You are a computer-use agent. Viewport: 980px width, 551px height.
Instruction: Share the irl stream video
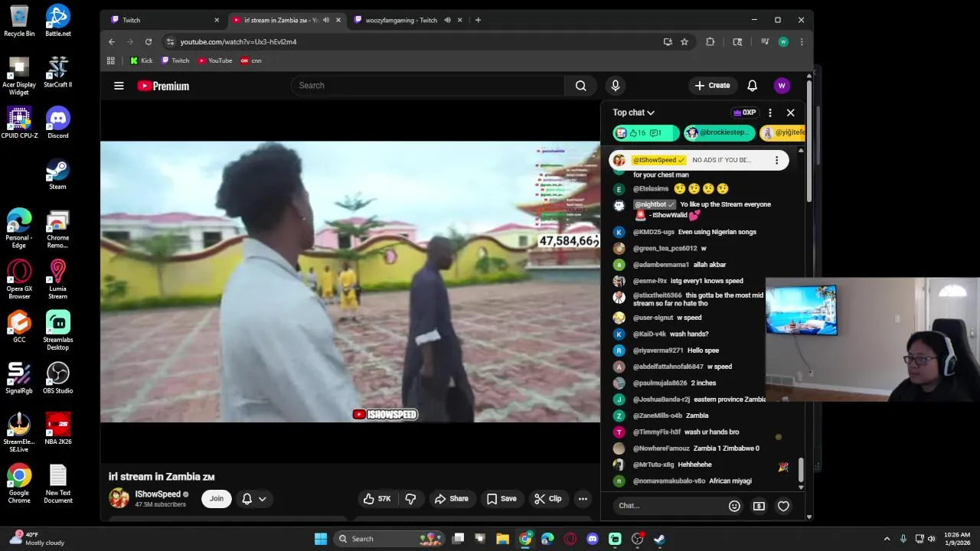pyautogui.click(x=452, y=499)
